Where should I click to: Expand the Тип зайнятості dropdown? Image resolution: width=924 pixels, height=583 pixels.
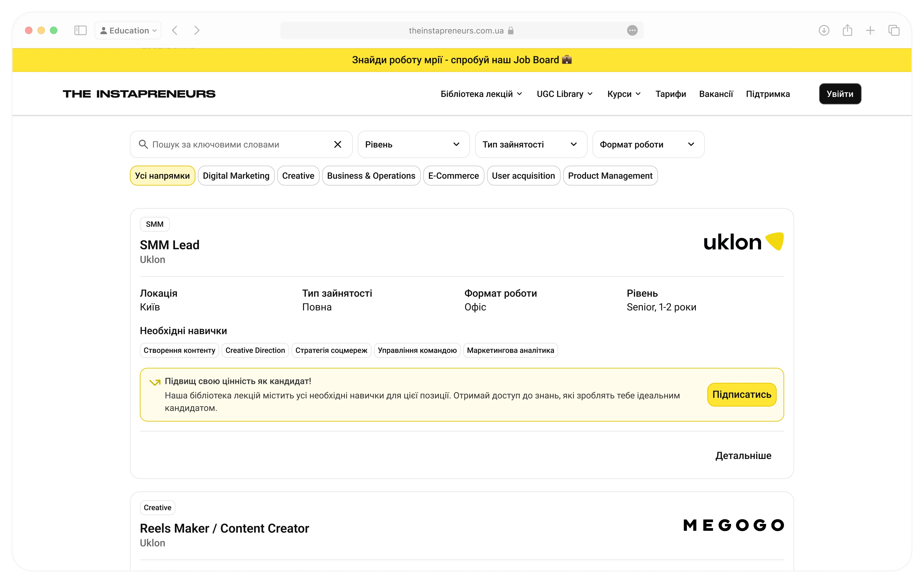coord(531,144)
